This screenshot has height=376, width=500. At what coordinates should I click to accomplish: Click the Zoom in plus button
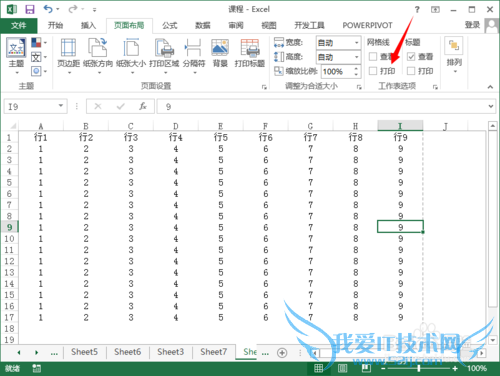455,368
